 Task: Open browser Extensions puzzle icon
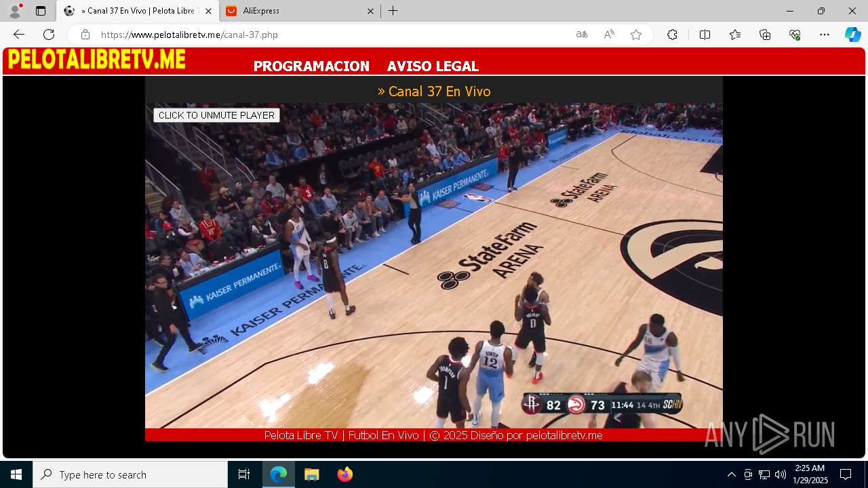click(672, 35)
